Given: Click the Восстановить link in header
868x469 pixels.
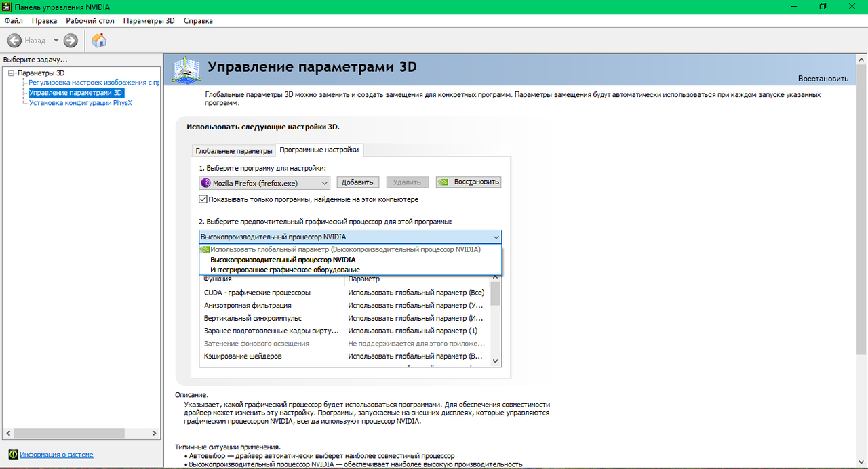Looking at the screenshot, I should 823,79.
